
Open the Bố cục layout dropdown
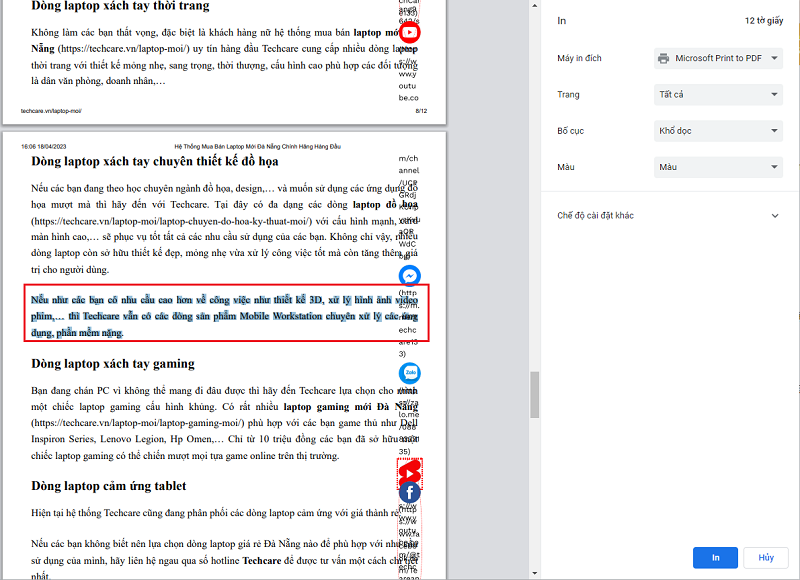pos(716,130)
